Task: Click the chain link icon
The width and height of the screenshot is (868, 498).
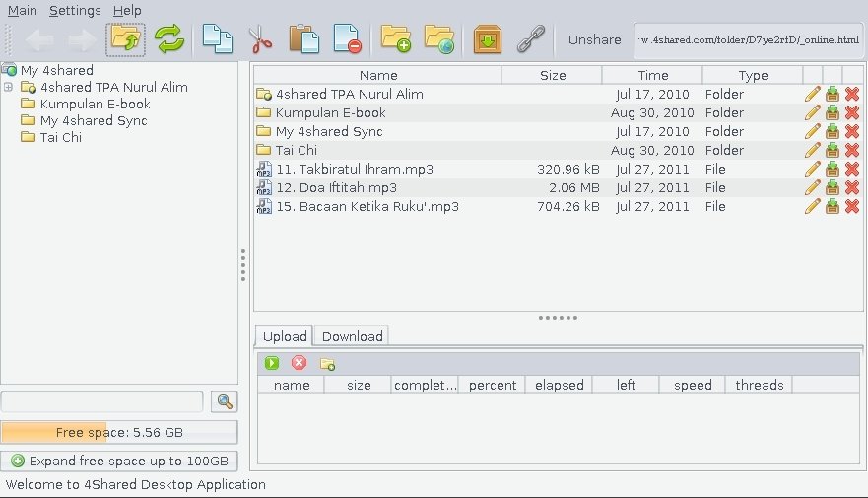Action: click(531, 38)
